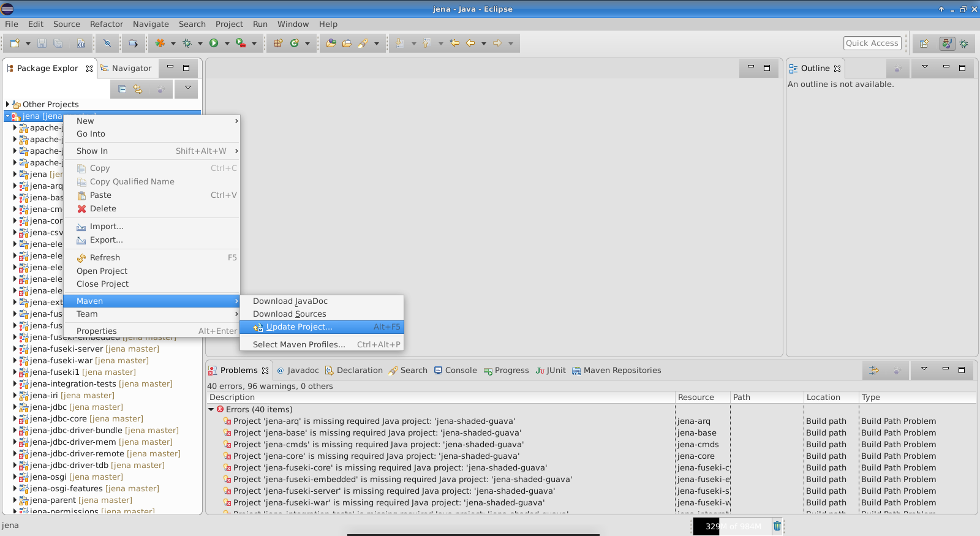Viewport: 980px width, 536px height.
Task: Switch to the Debug perspective
Action: point(963,43)
